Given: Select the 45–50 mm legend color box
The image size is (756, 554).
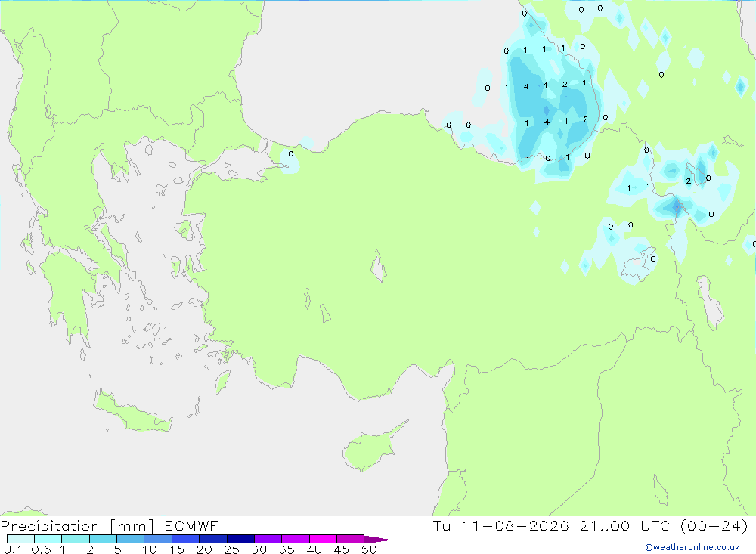Looking at the screenshot, I should click(x=351, y=539).
